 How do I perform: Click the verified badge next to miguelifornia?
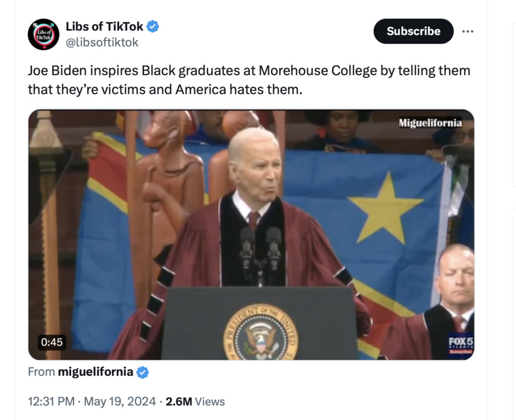pos(143,372)
